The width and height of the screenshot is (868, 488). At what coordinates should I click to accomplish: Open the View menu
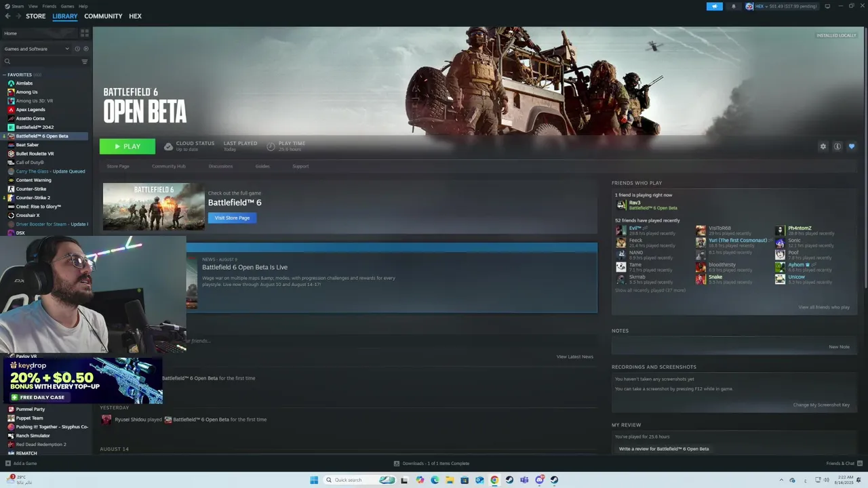tap(33, 6)
